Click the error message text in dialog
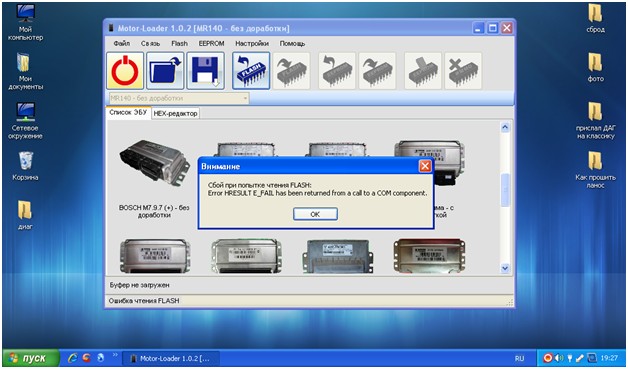The width and height of the screenshot is (628, 369). point(317,189)
